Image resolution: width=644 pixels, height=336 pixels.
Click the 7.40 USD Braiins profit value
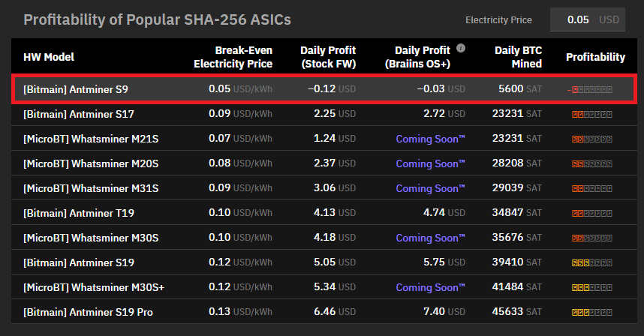pos(444,312)
